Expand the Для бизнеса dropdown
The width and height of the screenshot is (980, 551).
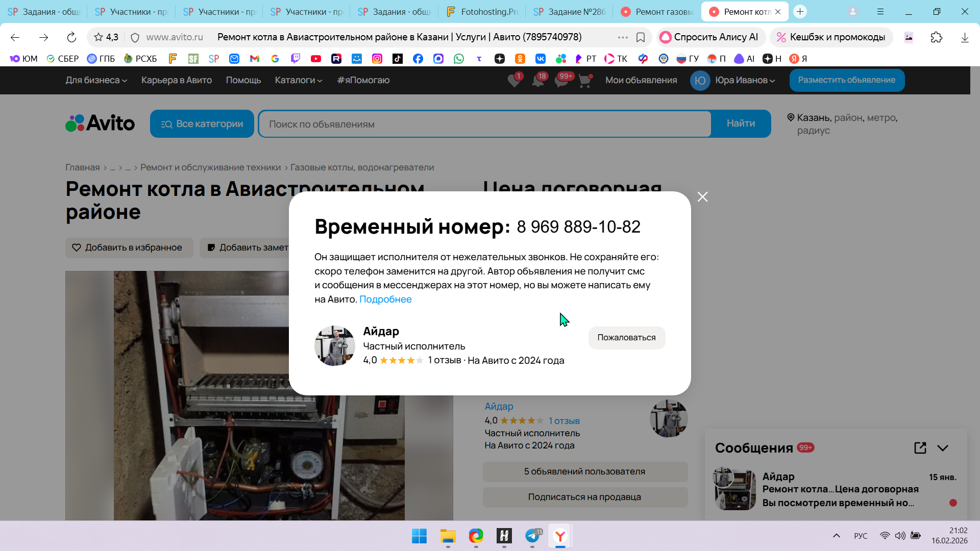point(96,80)
